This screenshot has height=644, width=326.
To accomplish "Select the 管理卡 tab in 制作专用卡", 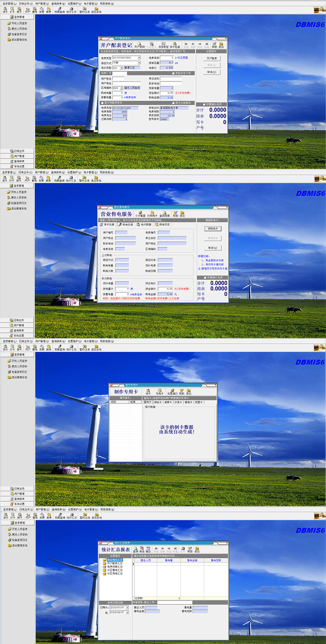I will coord(189,402).
